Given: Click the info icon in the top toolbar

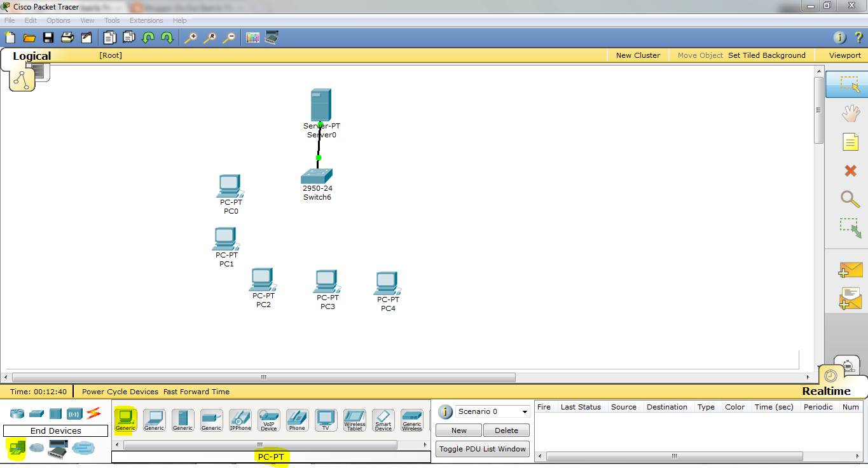Looking at the screenshot, I should (x=839, y=38).
